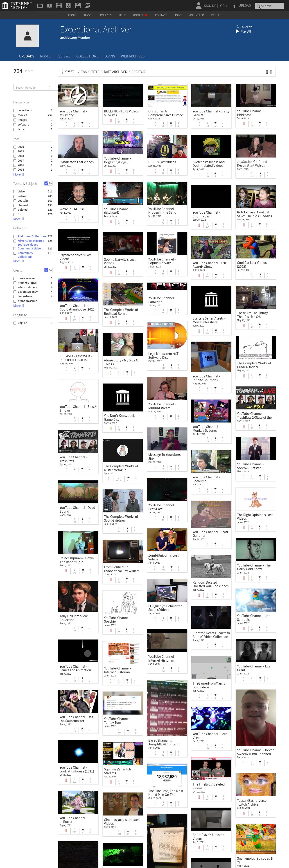Click the header Search field
289x868 pixels.
coord(269,6)
